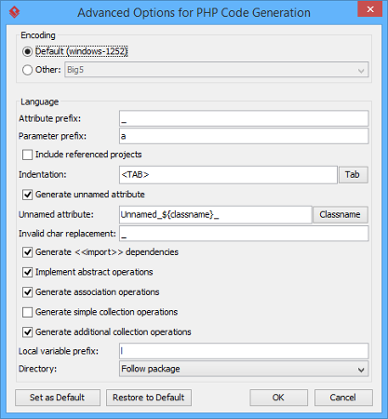Toggle Generate <<import>> dependencies checkbox
This screenshot has width=388, height=419.
27,252
